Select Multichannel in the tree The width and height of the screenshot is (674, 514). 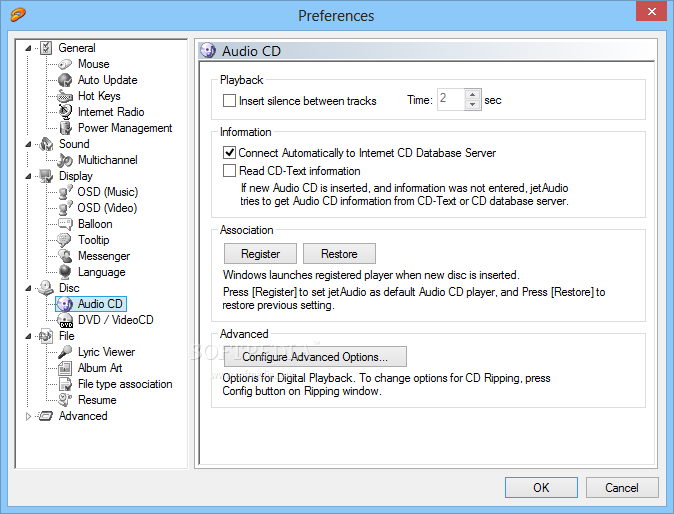(108, 160)
